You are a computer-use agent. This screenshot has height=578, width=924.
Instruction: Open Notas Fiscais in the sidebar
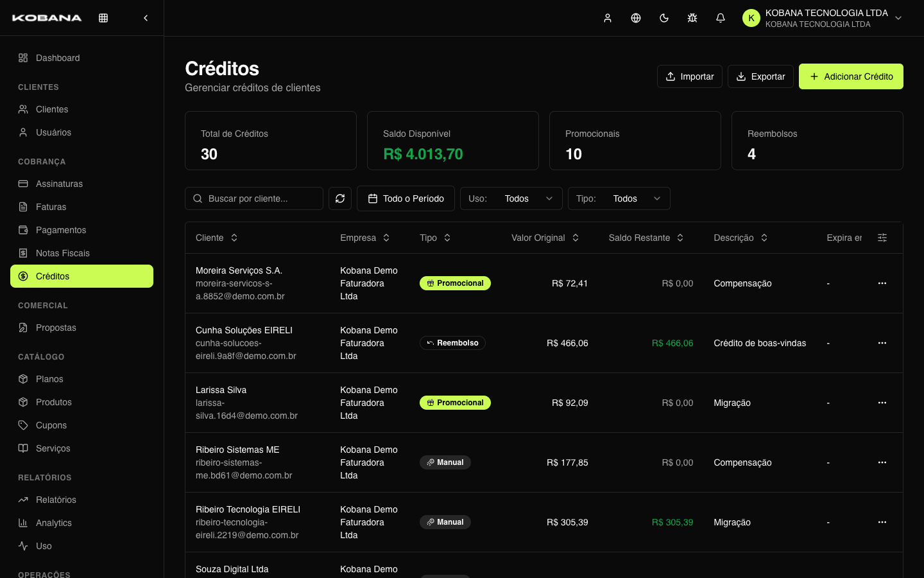coord(81,253)
